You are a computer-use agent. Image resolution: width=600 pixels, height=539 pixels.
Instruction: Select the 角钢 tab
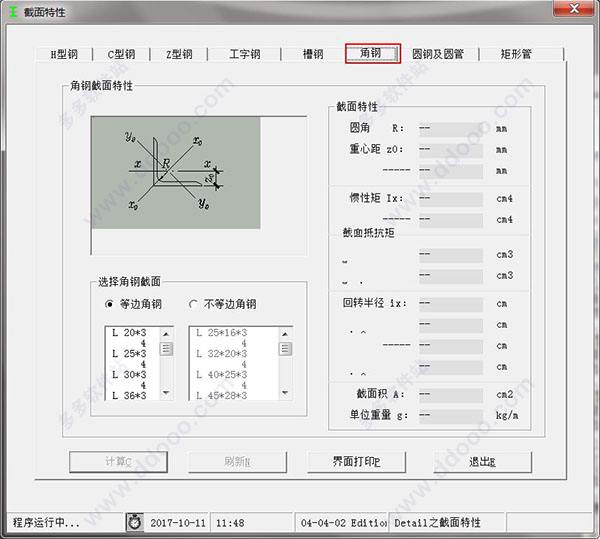pyautogui.click(x=373, y=53)
